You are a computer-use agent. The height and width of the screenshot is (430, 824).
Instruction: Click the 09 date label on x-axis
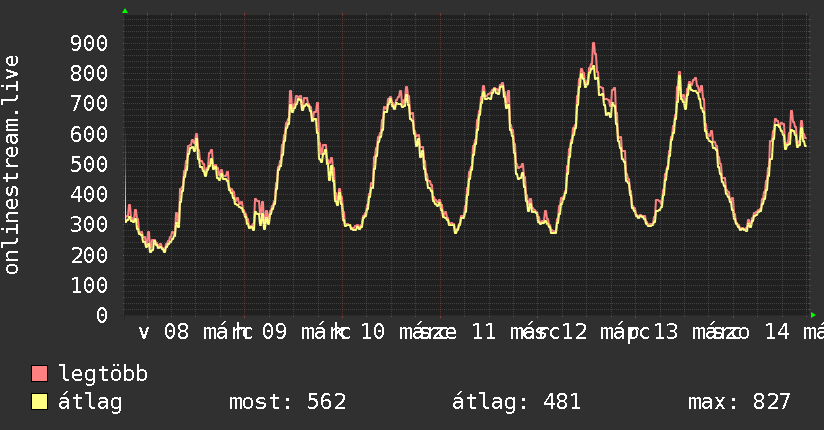click(x=274, y=332)
